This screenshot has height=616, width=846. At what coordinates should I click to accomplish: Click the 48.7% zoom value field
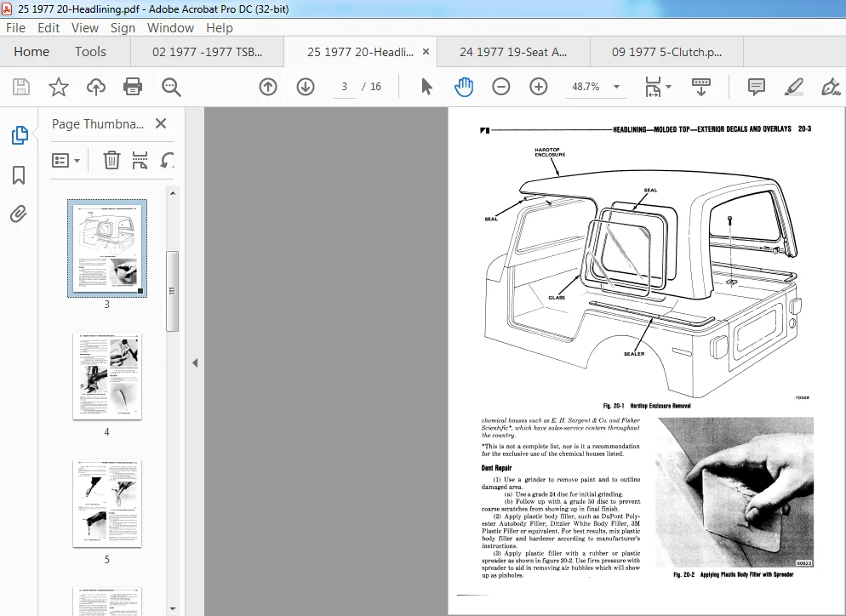586,87
